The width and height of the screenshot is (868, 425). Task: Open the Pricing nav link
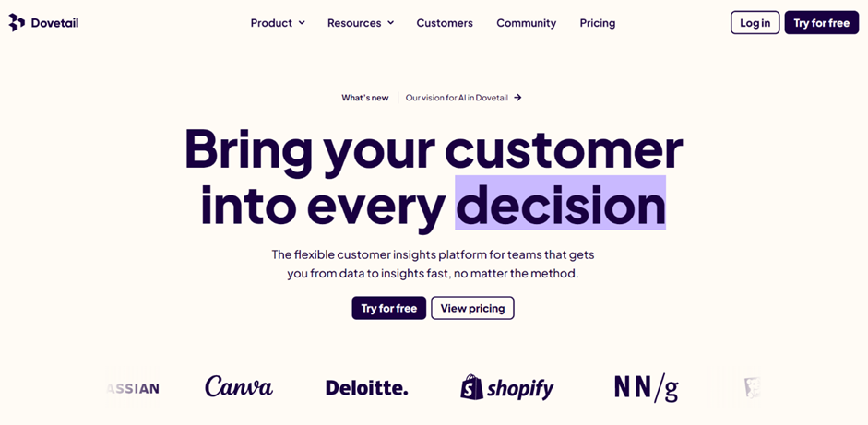[598, 23]
